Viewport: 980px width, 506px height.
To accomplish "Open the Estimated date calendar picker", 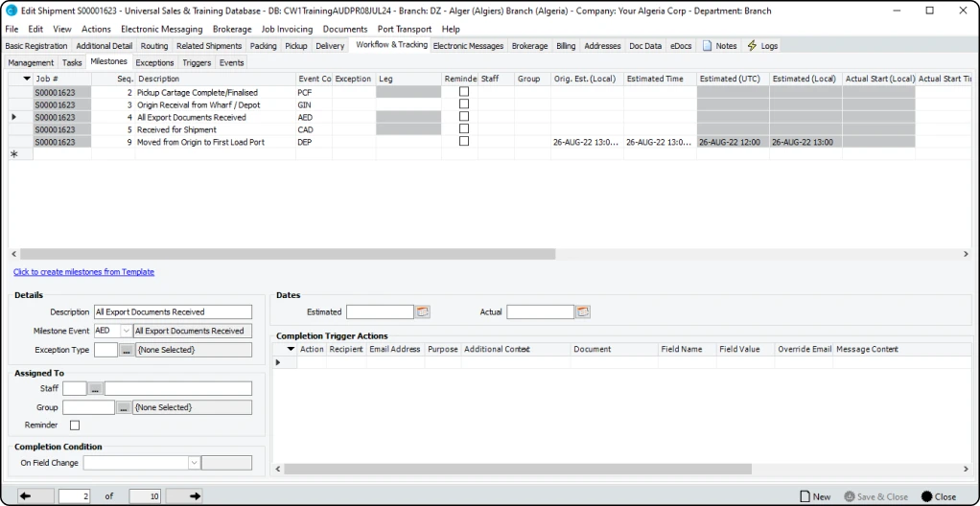I will [423, 312].
